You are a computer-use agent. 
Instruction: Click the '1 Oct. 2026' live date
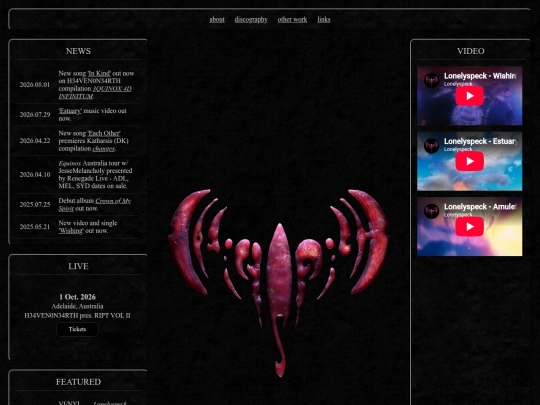(x=77, y=297)
